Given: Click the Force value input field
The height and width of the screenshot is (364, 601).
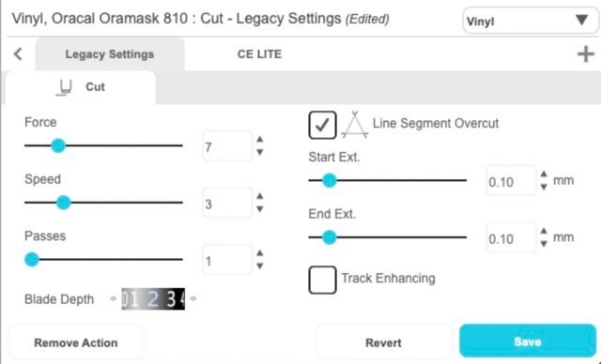Looking at the screenshot, I should point(227,146).
